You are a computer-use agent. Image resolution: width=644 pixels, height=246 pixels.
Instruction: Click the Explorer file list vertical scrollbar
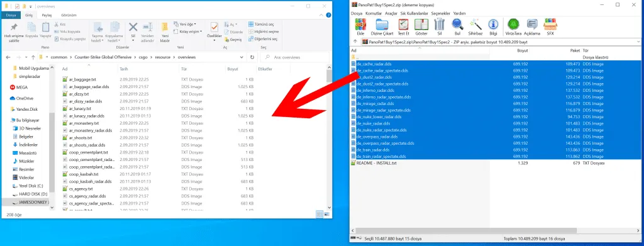click(x=329, y=138)
